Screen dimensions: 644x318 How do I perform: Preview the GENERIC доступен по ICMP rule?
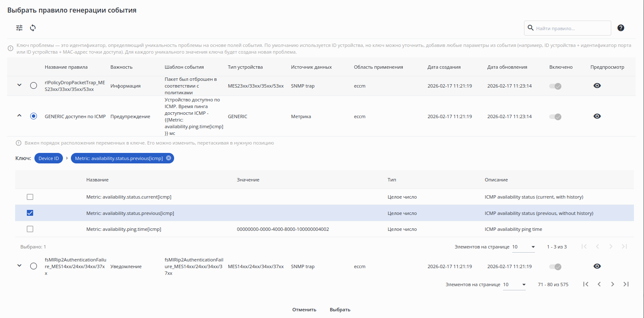point(597,116)
